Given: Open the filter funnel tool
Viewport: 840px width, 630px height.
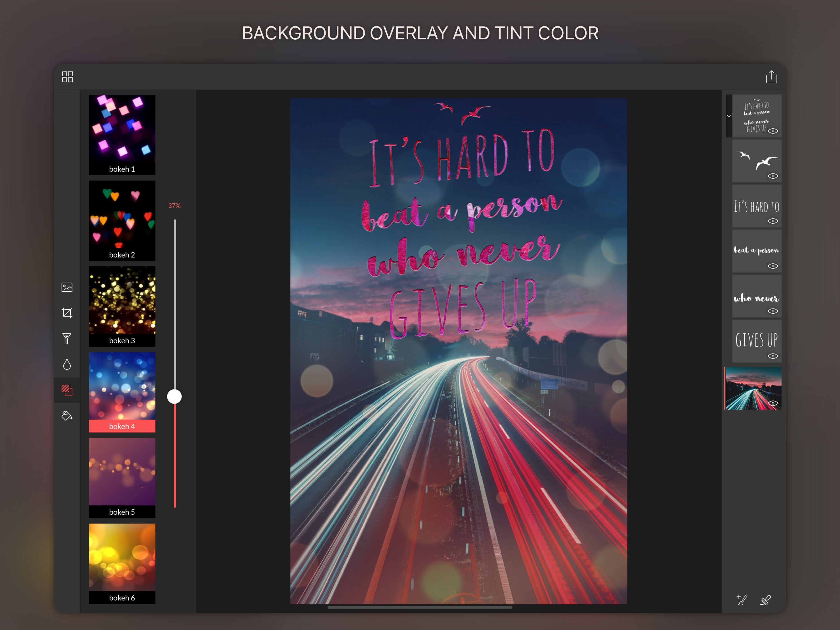Looking at the screenshot, I should pyautogui.click(x=67, y=338).
